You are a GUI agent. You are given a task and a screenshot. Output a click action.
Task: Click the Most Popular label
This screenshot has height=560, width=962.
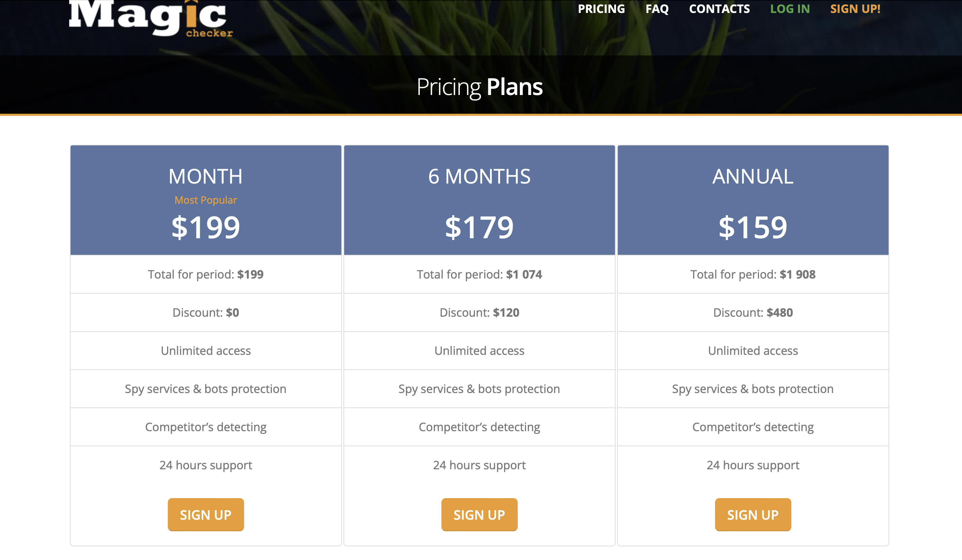coord(206,200)
